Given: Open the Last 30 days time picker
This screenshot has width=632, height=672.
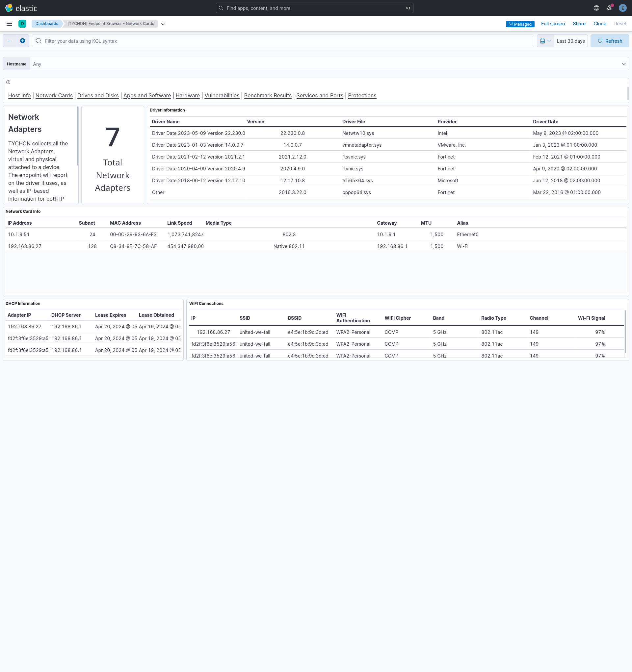Looking at the screenshot, I should tap(571, 41).
